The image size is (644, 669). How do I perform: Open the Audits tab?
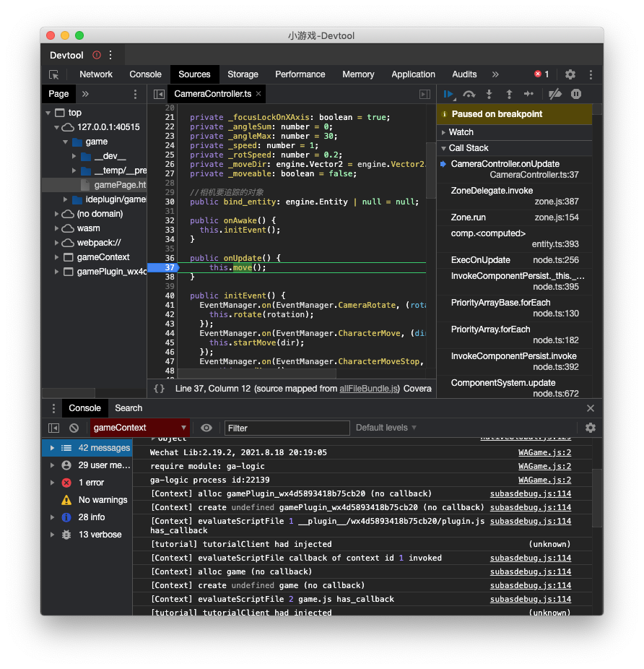coord(464,74)
